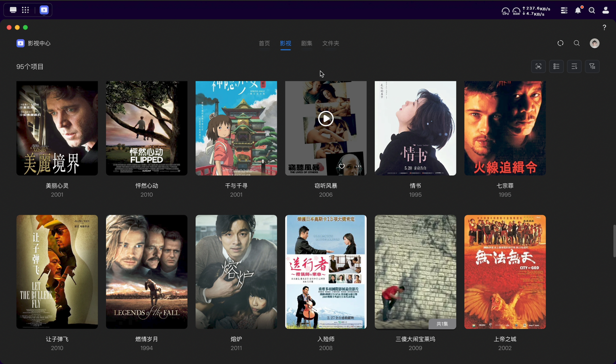Viewport: 616px width, 364px height.
Task: Expand the filter options funnel
Action: coord(592,66)
